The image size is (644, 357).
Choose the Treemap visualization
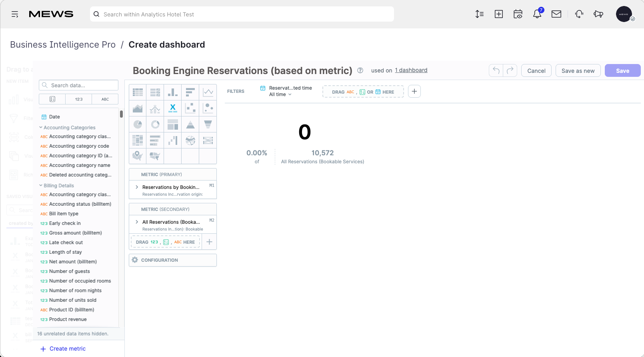pos(173,124)
